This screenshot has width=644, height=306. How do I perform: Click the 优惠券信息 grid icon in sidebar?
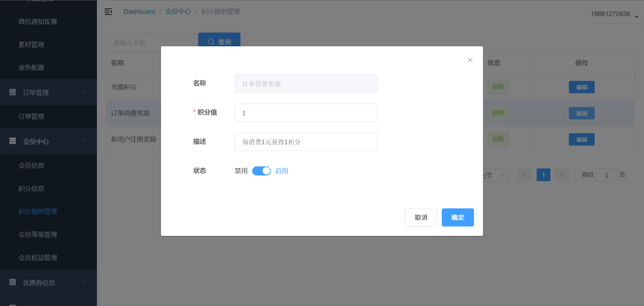(13, 282)
